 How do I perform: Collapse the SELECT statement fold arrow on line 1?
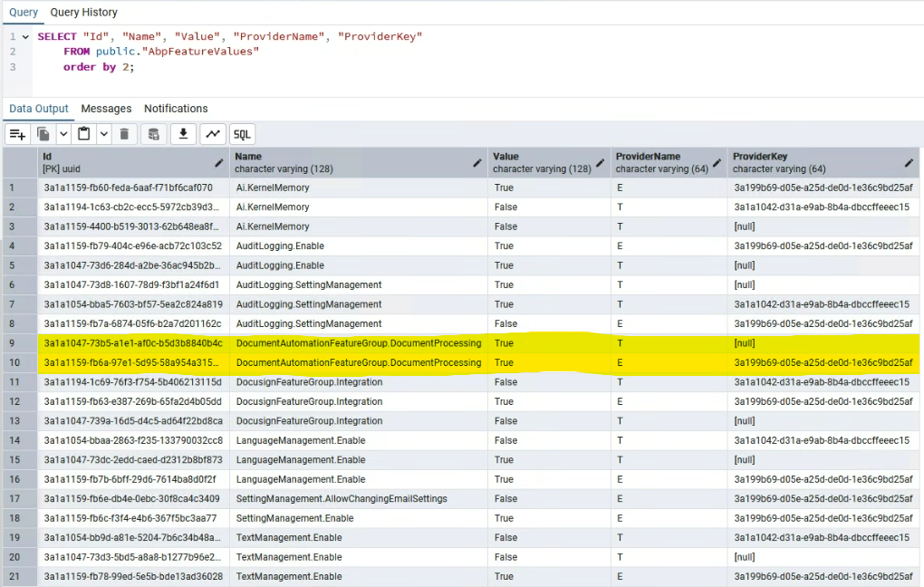click(25, 37)
